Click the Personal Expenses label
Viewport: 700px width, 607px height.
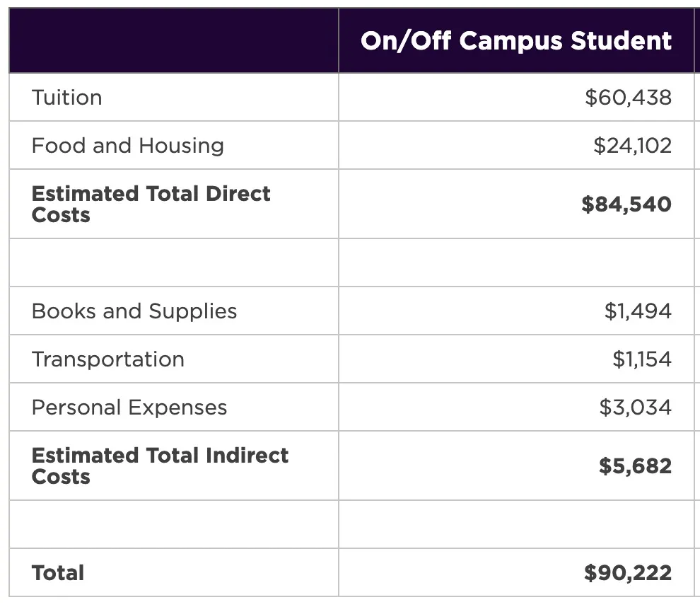point(129,407)
